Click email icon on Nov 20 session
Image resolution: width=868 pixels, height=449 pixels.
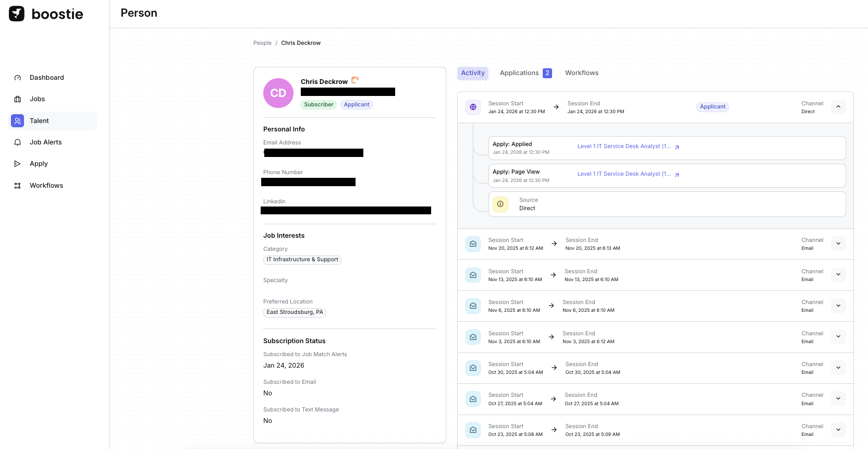coord(473,244)
